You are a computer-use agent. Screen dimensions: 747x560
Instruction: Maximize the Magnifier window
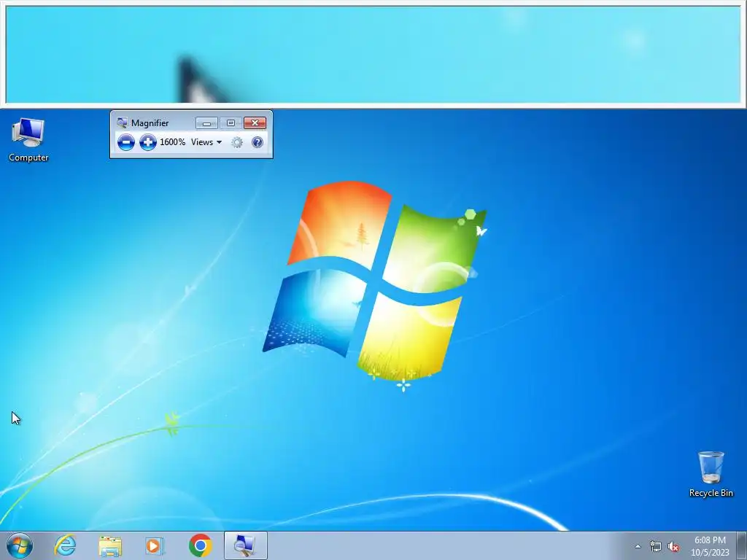click(231, 123)
